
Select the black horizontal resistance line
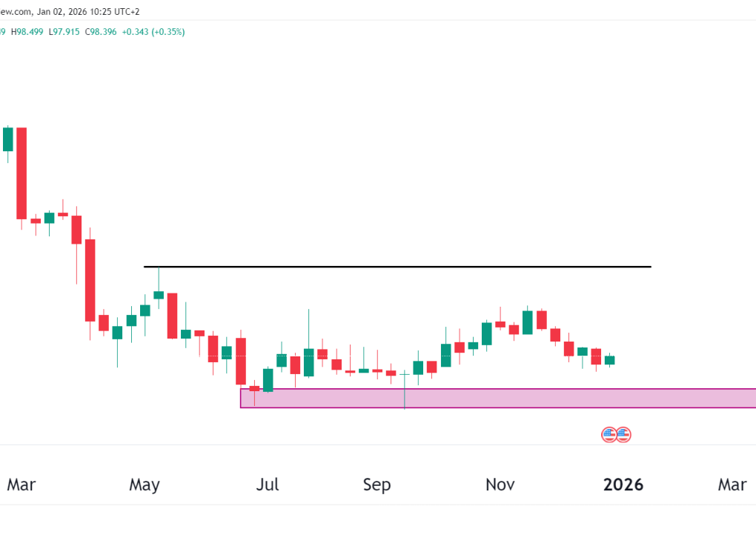tap(397, 266)
